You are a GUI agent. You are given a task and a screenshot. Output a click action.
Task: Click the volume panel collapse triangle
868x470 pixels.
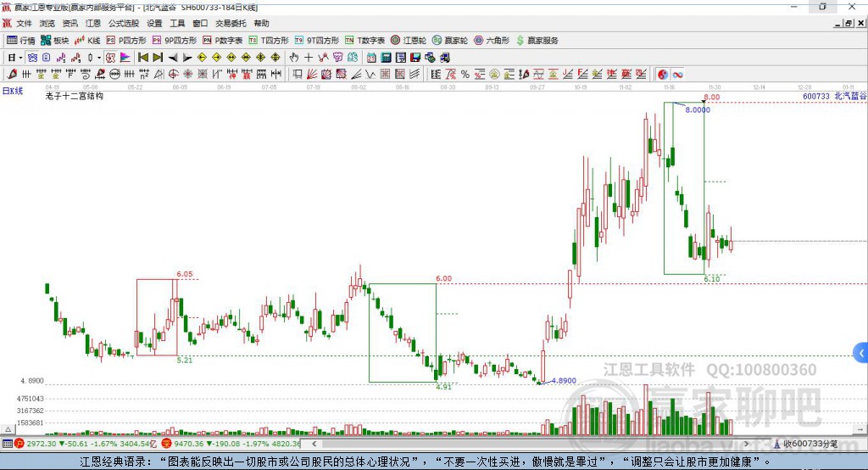pos(8,429)
